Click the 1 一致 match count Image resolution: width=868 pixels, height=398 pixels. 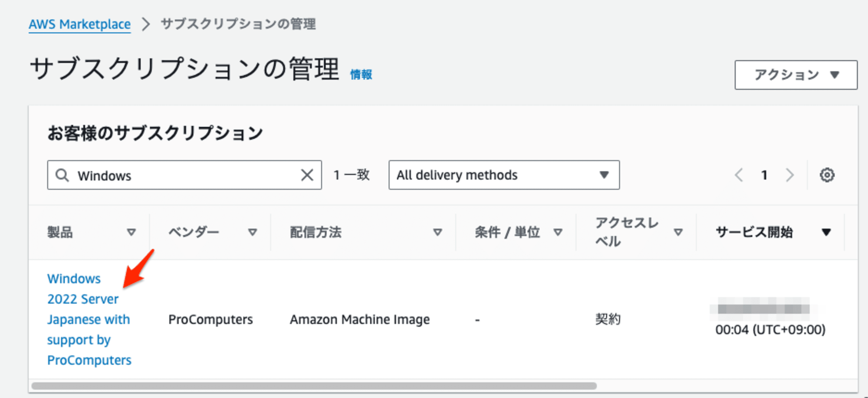coord(352,175)
